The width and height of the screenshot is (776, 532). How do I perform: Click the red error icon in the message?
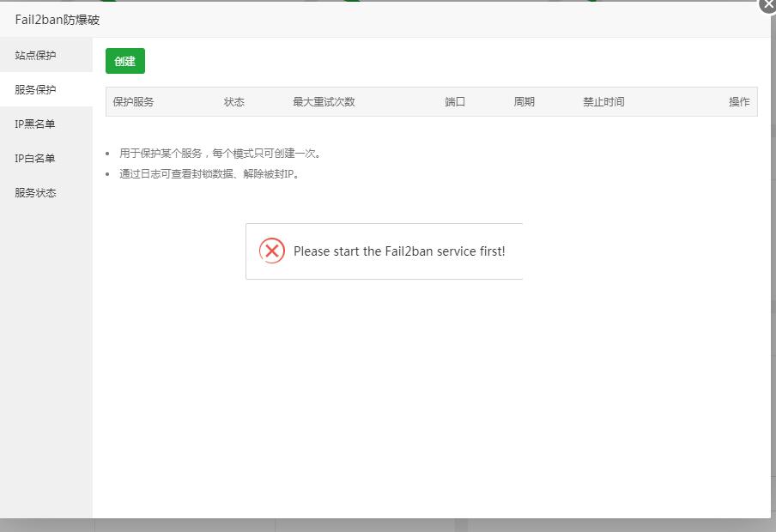[x=272, y=251]
